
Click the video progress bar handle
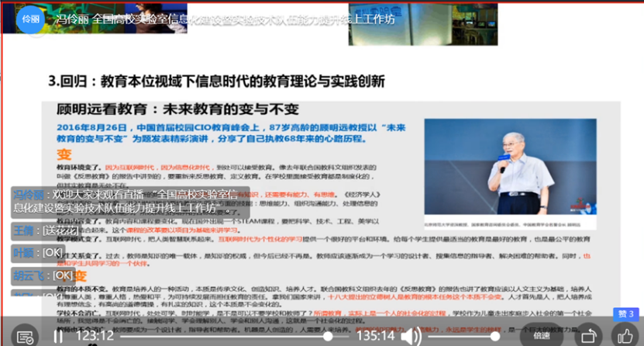pos(329,336)
